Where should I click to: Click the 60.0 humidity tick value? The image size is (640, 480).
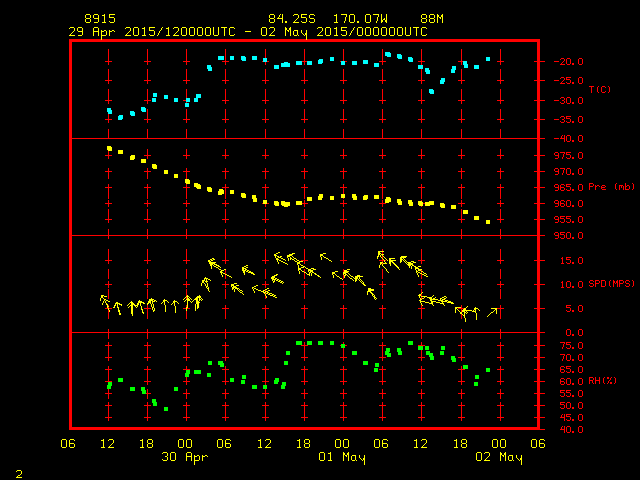point(571,382)
